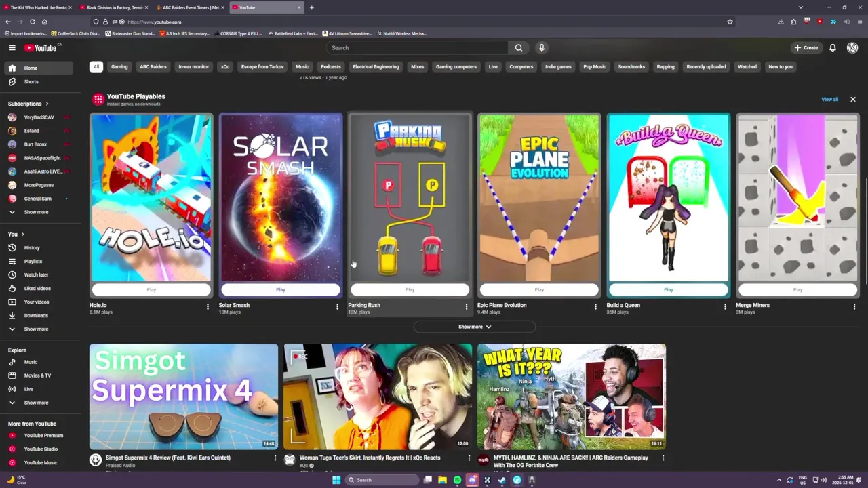868x488 pixels.
Task: Select the In-ear monitor chip
Action: 194,66
